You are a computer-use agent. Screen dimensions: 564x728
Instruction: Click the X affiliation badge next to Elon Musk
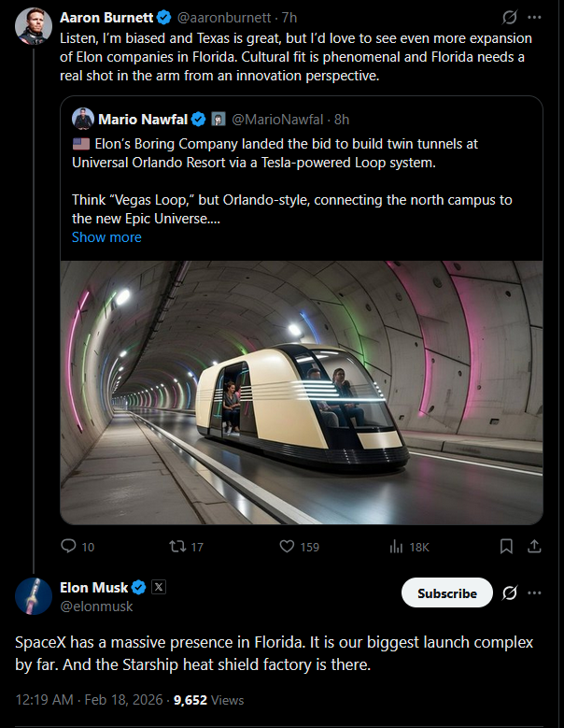click(159, 588)
